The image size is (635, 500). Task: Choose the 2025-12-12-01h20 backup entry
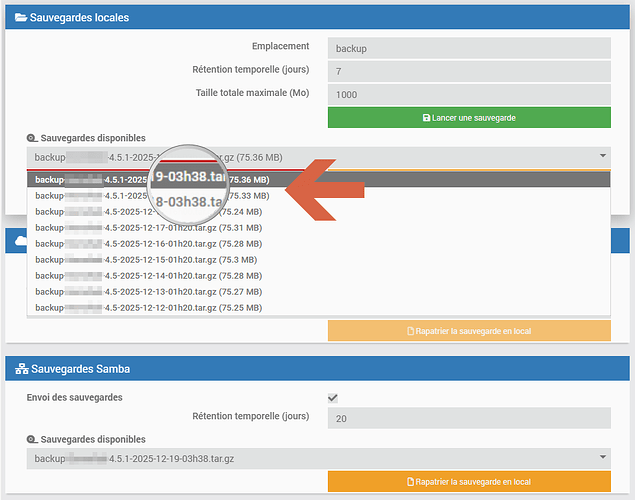click(319, 308)
